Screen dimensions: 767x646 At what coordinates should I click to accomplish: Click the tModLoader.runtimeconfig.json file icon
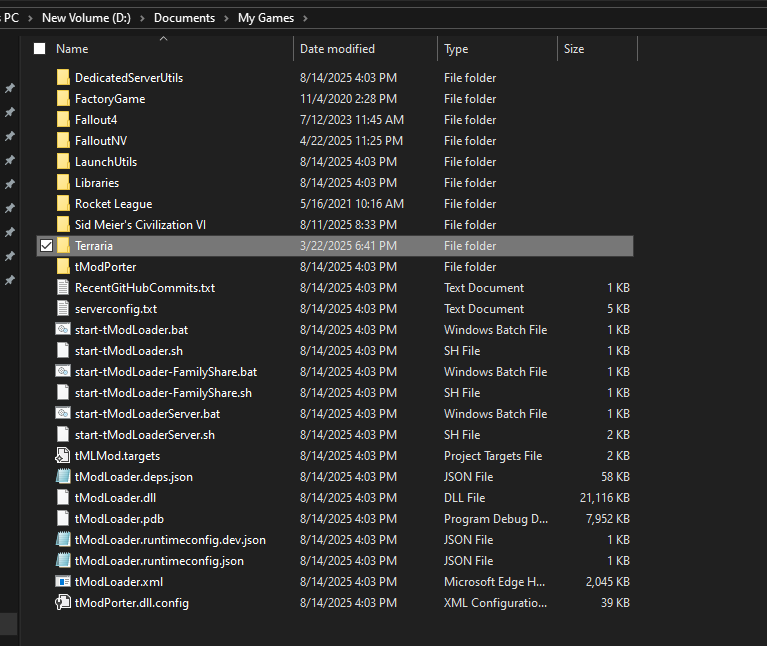63,560
